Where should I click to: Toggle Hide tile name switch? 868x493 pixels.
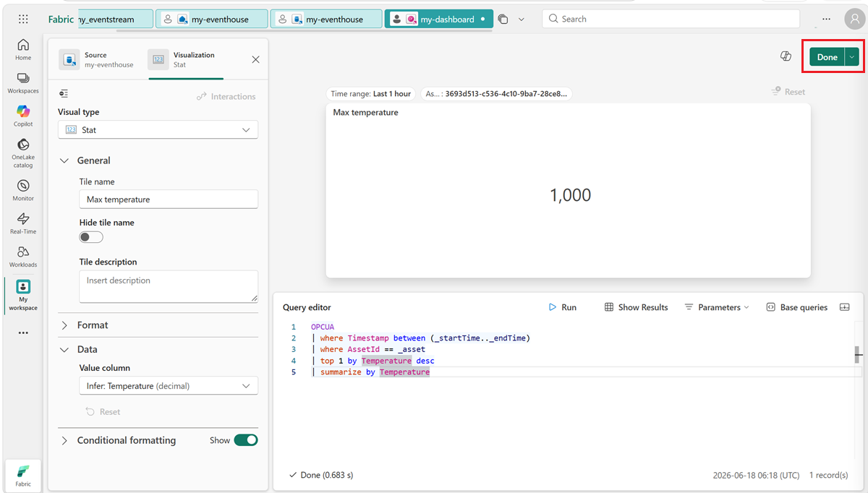[91, 237]
